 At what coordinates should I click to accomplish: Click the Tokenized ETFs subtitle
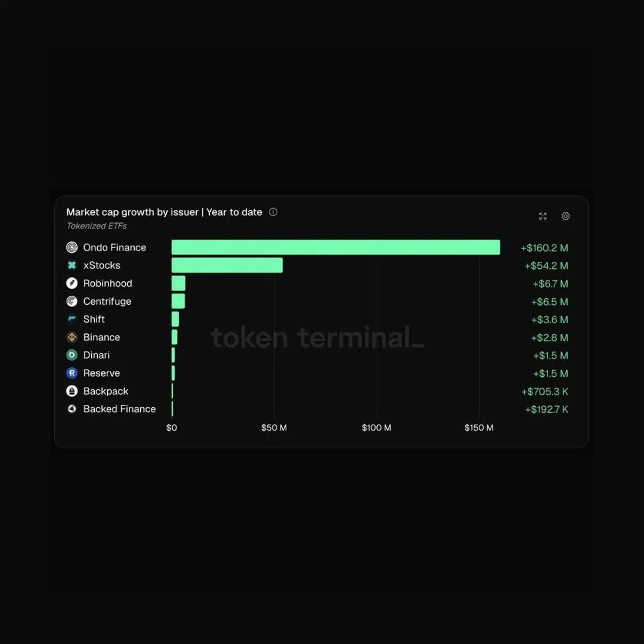pos(97,226)
